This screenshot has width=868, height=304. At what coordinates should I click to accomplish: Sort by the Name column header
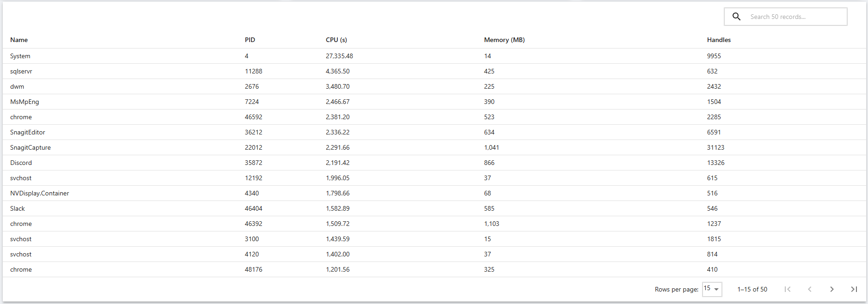click(x=19, y=40)
